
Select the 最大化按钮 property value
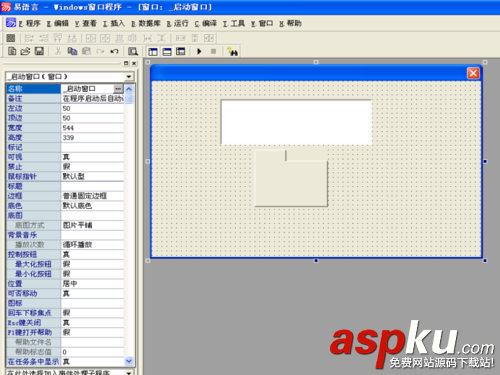(92, 264)
